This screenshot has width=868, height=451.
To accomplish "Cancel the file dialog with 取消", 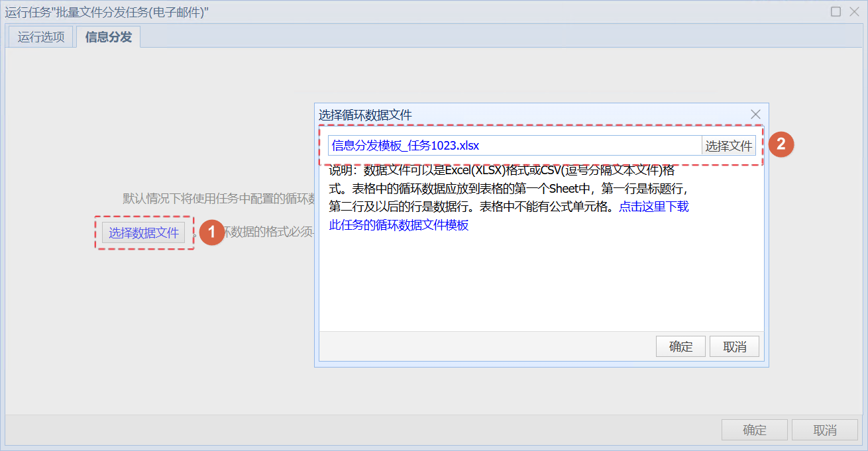I will coord(734,346).
